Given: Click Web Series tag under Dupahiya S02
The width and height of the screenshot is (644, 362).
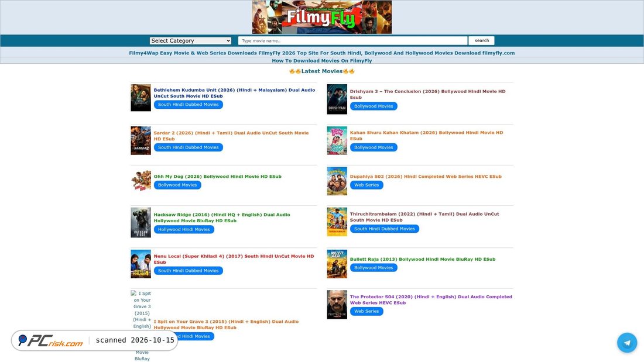Looking at the screenshot, I should [x=366, y=185].
